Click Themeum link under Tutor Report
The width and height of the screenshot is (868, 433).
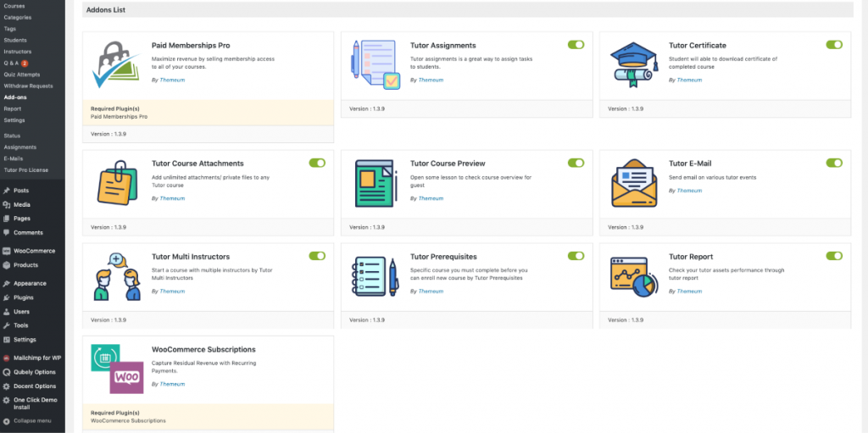(689, 291)
